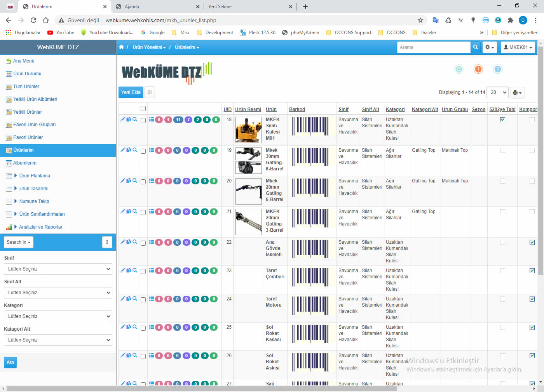The width and height of the screenshot is (544, 392).
Task: Open the Kategori Lütfen Seçiniz dropdown
Action: point(58,316)
